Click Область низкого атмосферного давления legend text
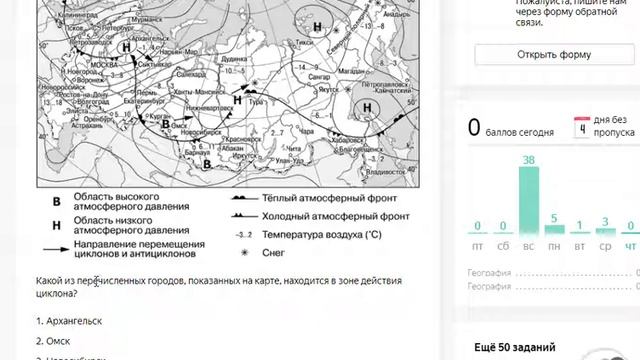640x360 pixels. [131, 225]
